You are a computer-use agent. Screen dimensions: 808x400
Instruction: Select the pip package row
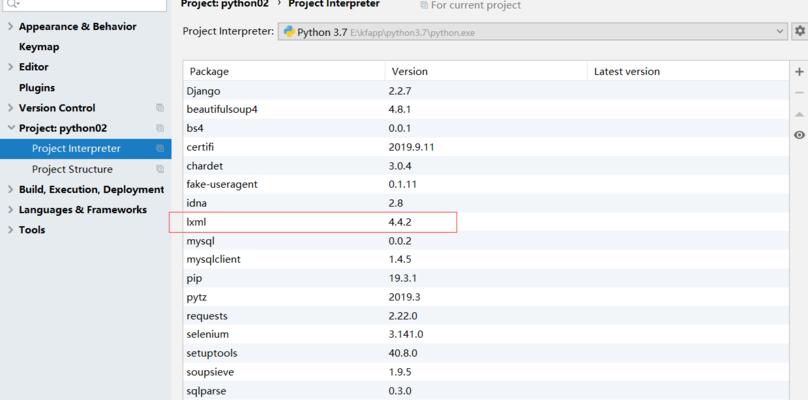click(x=486, y=278)
